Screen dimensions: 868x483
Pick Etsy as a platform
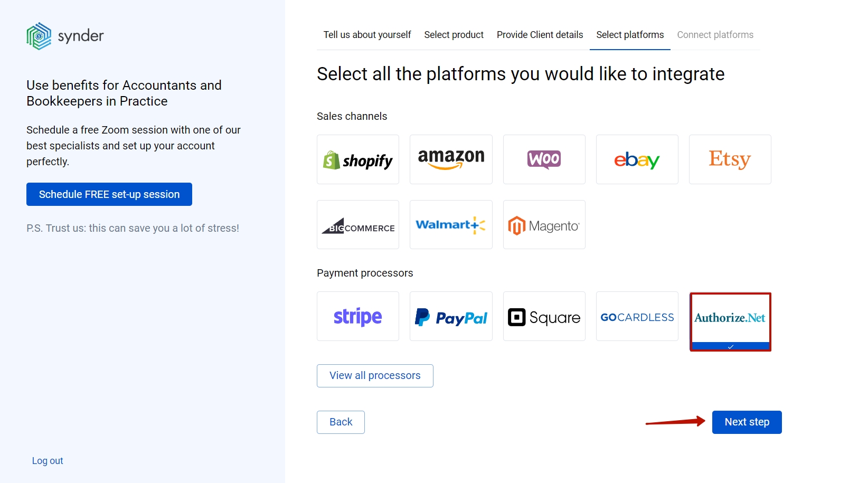coord(730,159)
